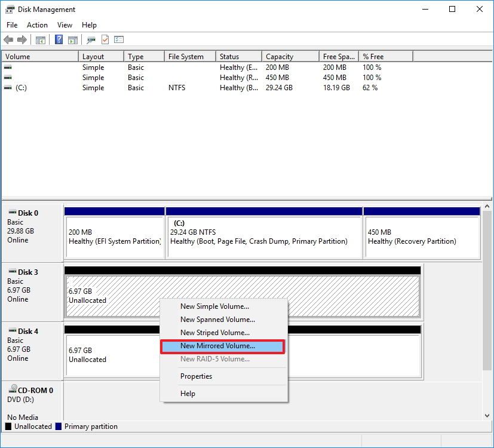Image resolution: width=494 pixels, height=448 pixels.
Task: Click Help in the context menu
Action: pyautogui.click(x=188, y=394)
